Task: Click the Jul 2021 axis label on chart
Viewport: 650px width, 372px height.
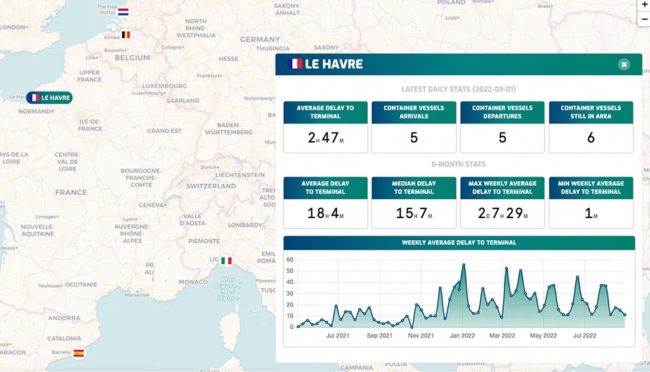Action: click(x=338, y=336)
